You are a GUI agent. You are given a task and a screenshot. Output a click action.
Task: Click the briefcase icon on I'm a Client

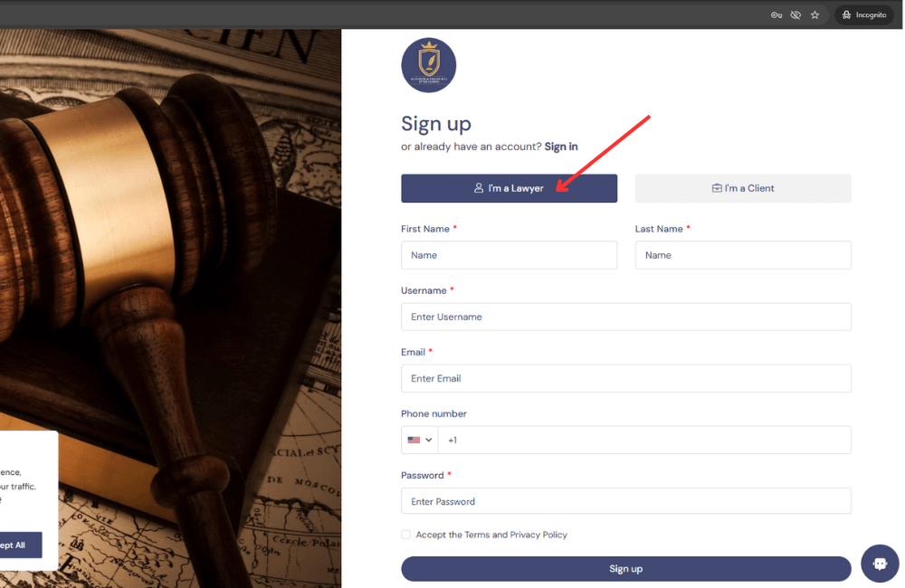(x=716, y=188)
